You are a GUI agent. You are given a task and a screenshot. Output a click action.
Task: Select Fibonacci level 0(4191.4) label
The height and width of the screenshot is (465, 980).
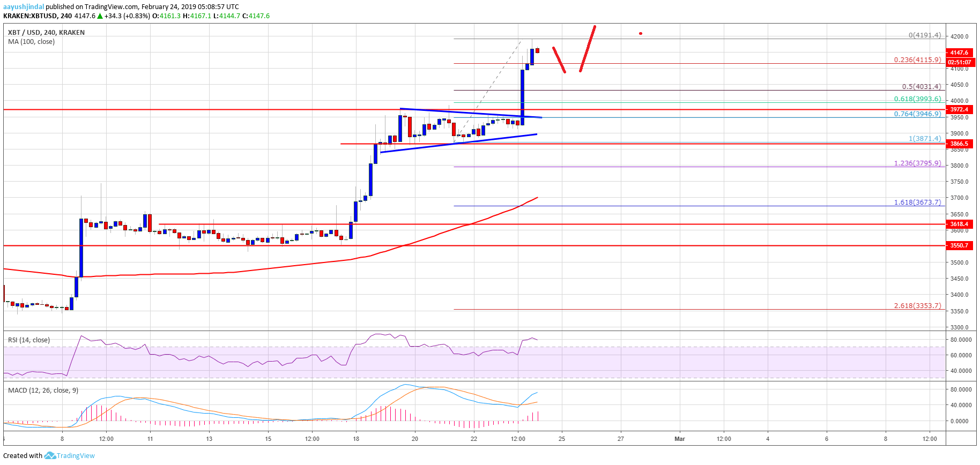pos(925,35)
